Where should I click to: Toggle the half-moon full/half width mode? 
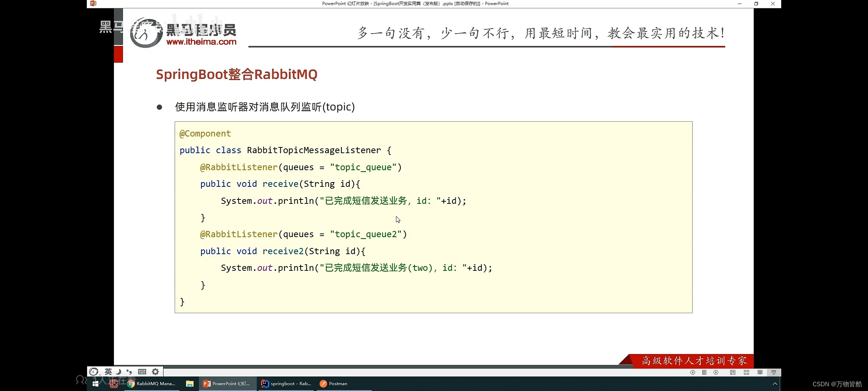coord(118,371)
